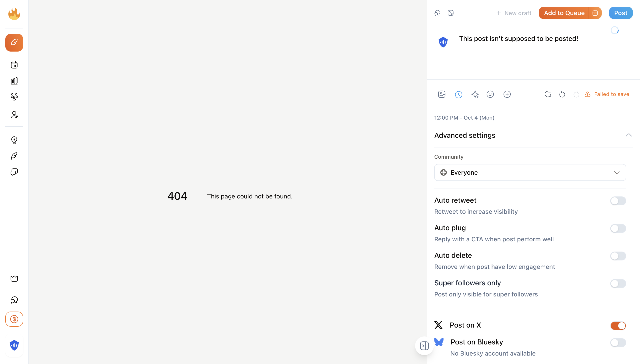640x364 pixels.
Task: Collapse the Advanced settings section
Action: pos(628,135)
